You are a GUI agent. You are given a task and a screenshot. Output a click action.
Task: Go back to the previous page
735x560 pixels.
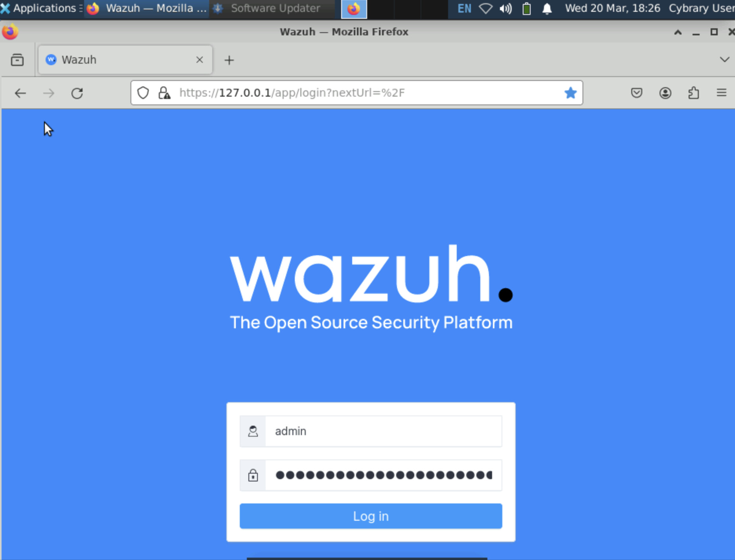pos(20,93)
